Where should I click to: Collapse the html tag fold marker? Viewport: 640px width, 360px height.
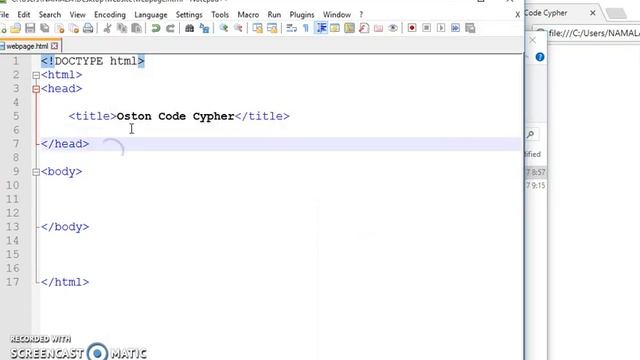pos(36,75)
